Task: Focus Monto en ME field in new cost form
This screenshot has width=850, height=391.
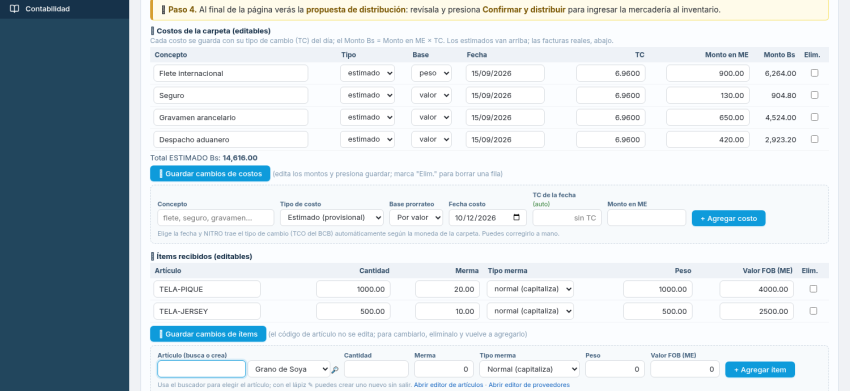Action: [x=647, y=217]
